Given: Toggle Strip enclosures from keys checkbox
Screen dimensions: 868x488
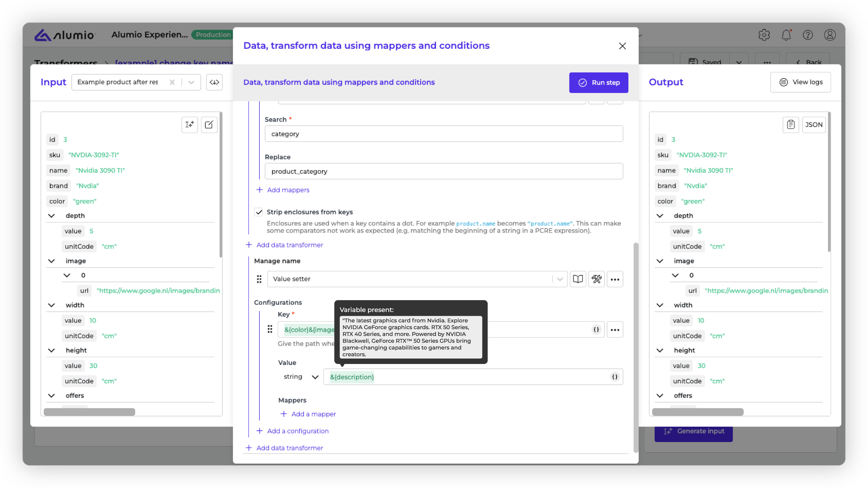Looking at the screenshot, I should click(259, 212).
